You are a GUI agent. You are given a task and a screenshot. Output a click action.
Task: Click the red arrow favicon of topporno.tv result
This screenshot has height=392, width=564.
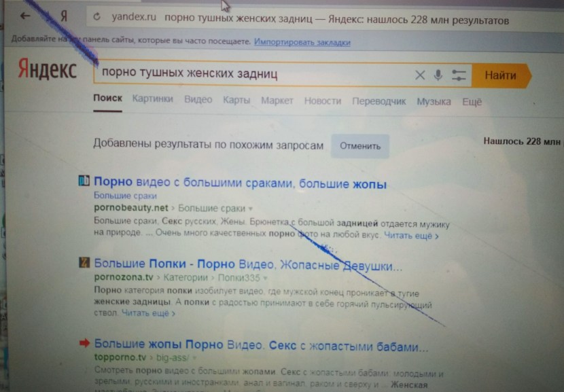(84, 343)
